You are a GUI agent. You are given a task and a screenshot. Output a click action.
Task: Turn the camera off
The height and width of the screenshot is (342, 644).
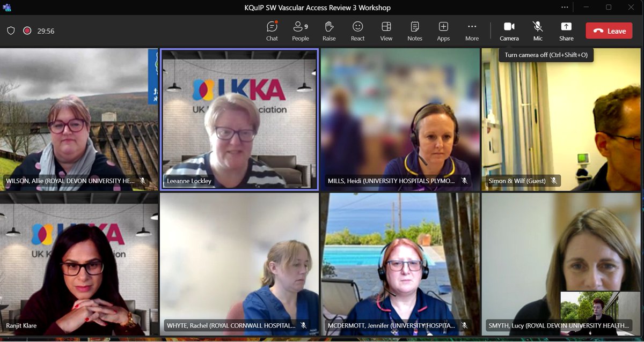coord(509,31)
